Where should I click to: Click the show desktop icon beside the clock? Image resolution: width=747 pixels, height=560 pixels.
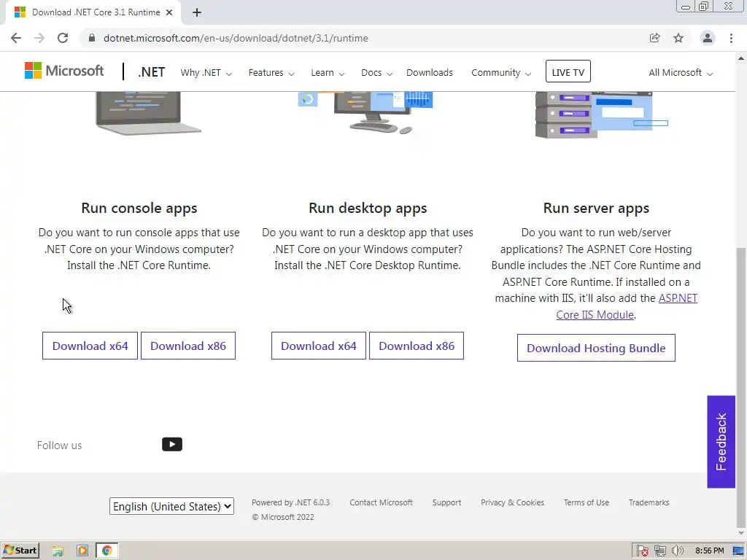[x=739, y=551]
